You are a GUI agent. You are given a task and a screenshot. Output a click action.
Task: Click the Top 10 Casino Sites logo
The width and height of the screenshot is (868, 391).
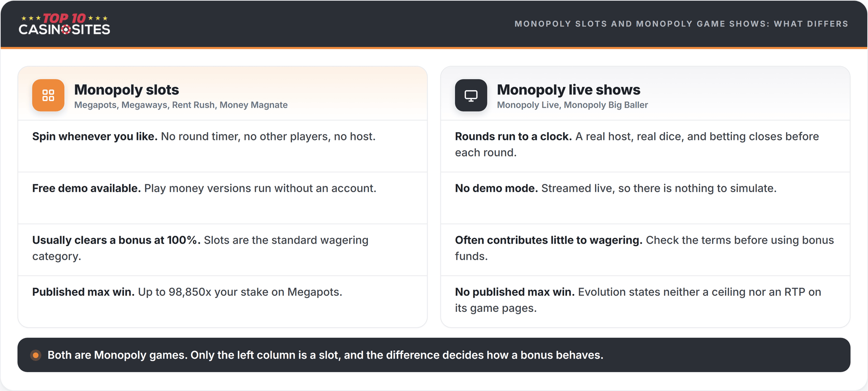point(64,24)
